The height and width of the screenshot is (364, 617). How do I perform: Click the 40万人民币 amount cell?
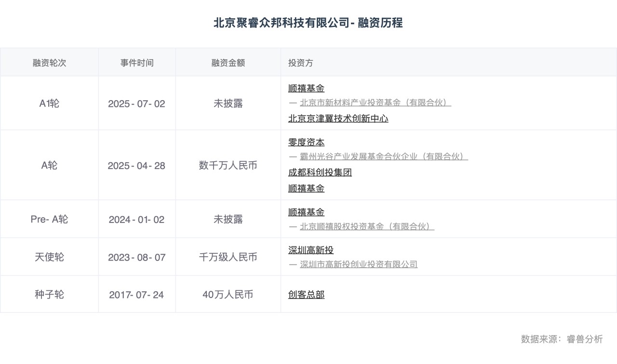[228, 295]
